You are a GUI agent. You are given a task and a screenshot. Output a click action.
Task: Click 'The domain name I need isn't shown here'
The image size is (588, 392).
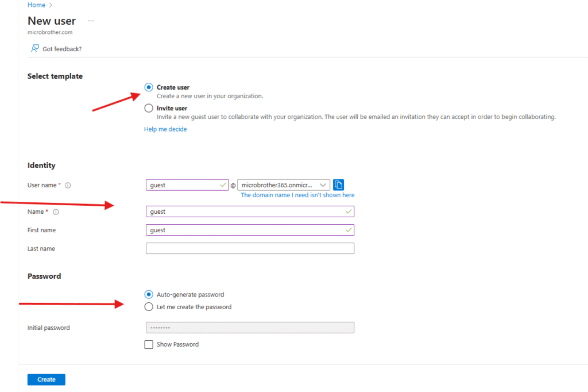click(297, 195)
